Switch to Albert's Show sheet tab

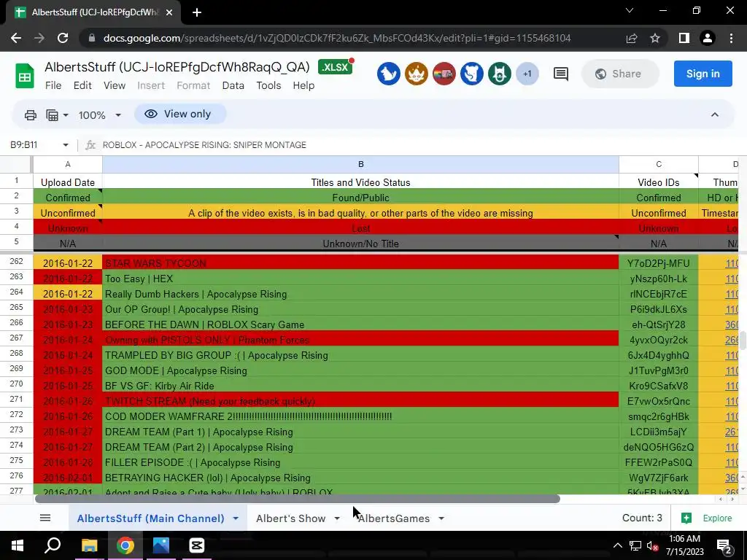[290, 518]
